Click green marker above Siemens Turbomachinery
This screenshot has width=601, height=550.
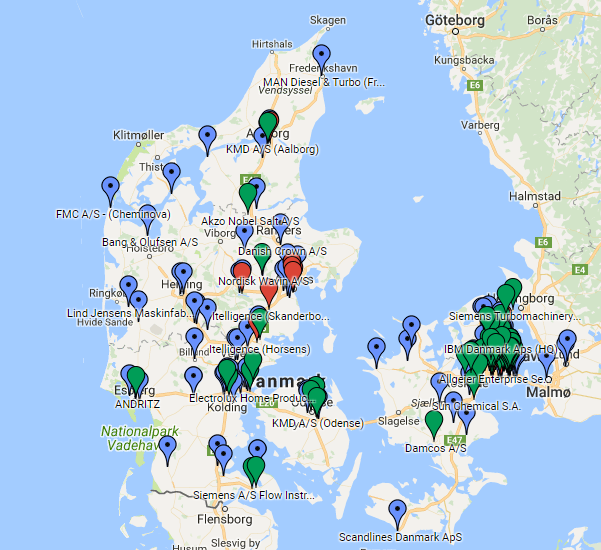click(506, 297)
